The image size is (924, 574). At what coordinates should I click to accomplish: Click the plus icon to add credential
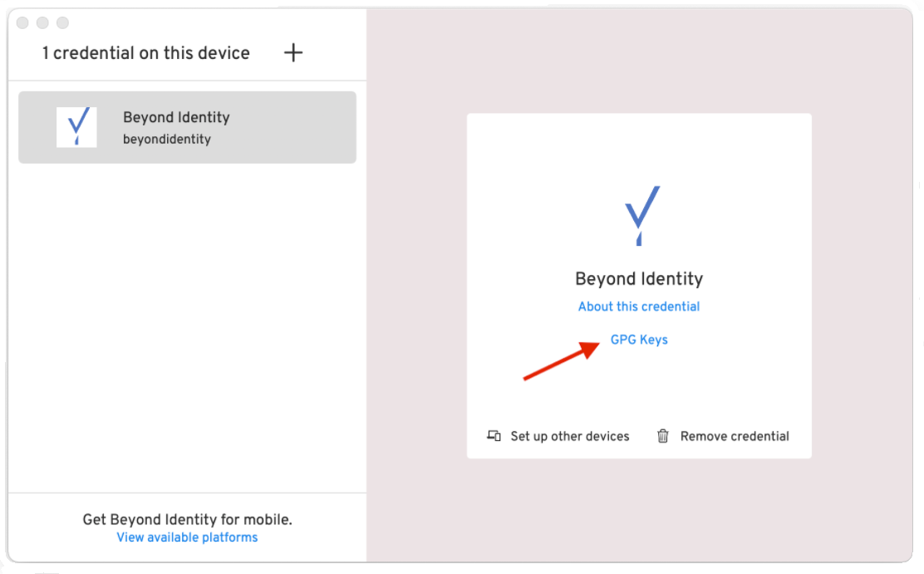pyautogui.click(x=293, y=53)
